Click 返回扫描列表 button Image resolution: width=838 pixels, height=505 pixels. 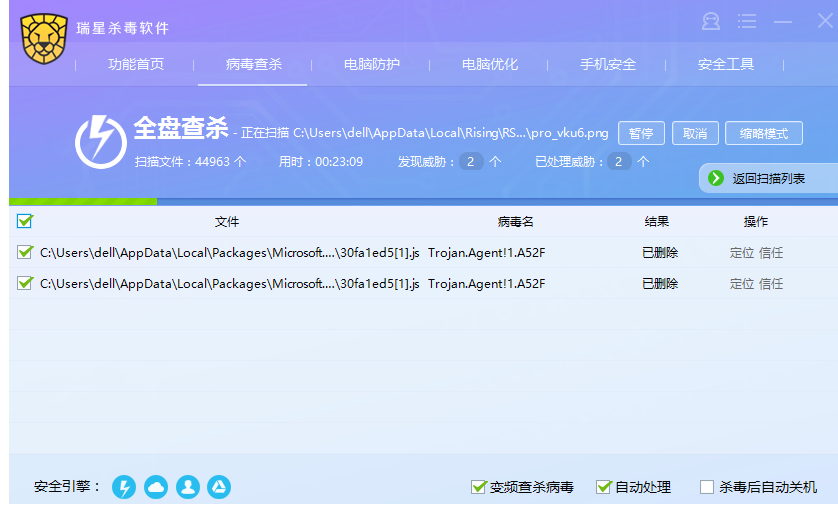coord(769,178)
